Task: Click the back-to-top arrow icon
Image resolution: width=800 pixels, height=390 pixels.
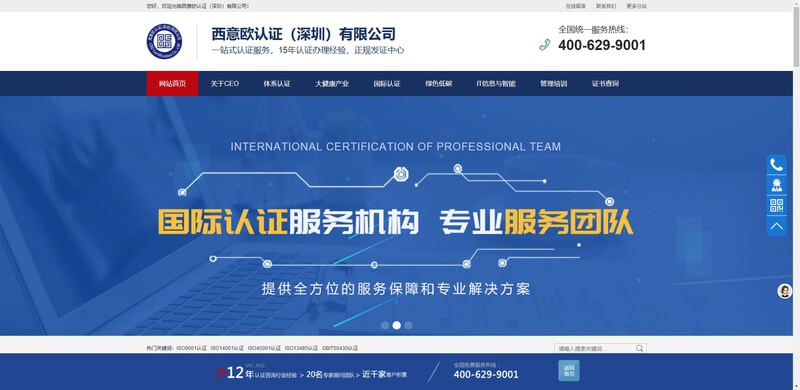Action: [x=777, y=226]
